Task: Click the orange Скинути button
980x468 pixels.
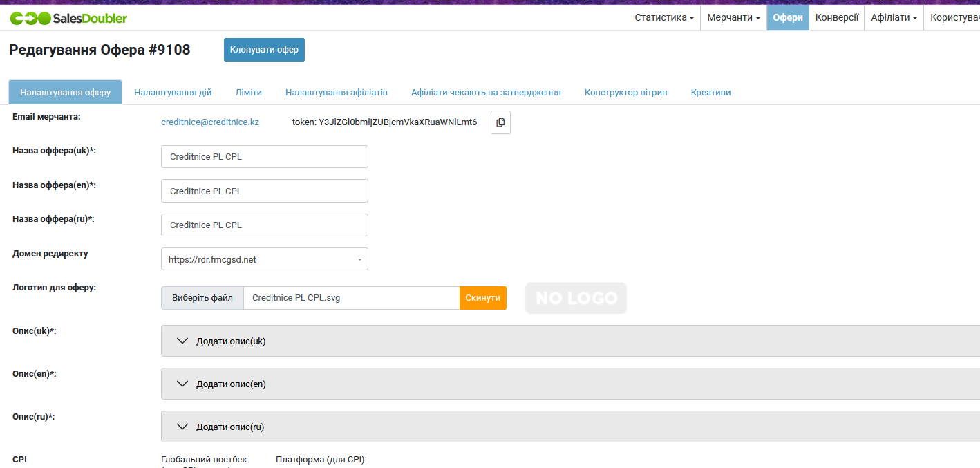Action: pyautogui.click(x=482, y=298)
